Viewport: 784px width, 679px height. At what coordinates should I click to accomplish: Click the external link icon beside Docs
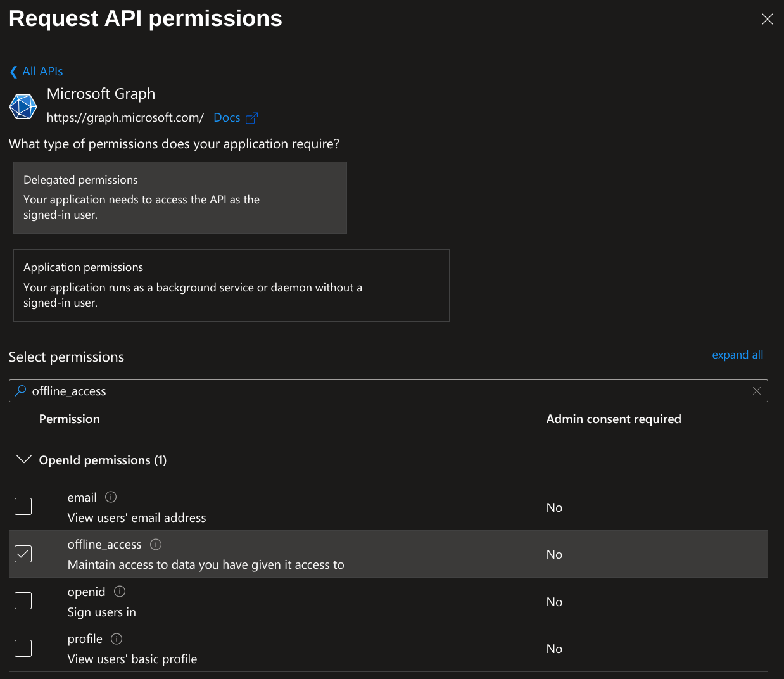(x=251, y=118)
